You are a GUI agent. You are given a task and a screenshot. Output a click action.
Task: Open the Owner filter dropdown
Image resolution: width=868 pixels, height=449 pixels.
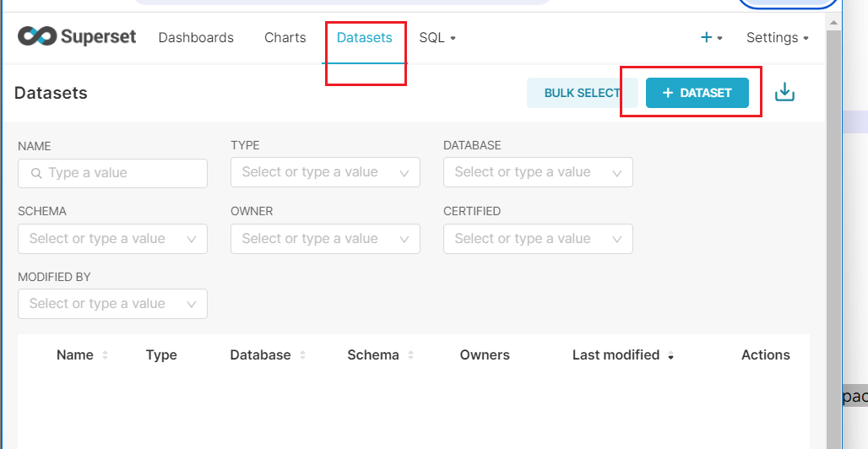click(x=325, y=239)
